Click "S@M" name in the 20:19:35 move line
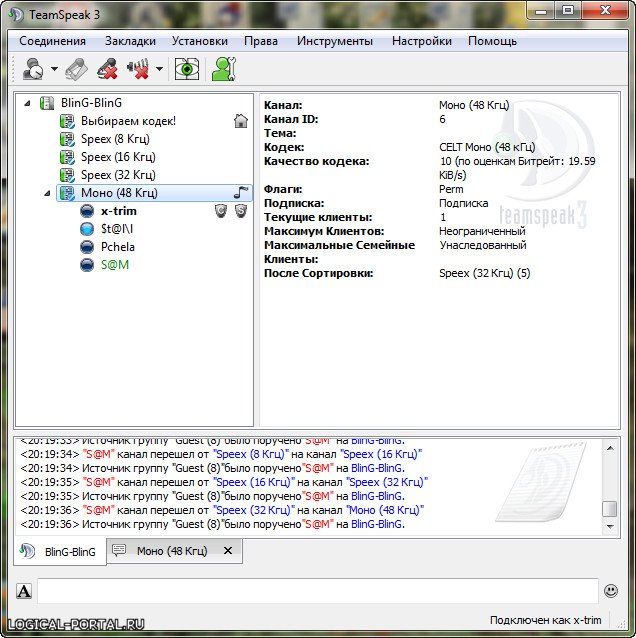The image size is (636, 638). (x=98, y=482)
